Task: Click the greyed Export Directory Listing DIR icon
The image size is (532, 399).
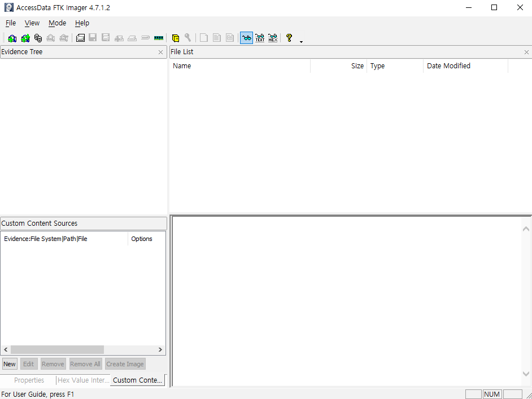Action: (x=230, y=38)
